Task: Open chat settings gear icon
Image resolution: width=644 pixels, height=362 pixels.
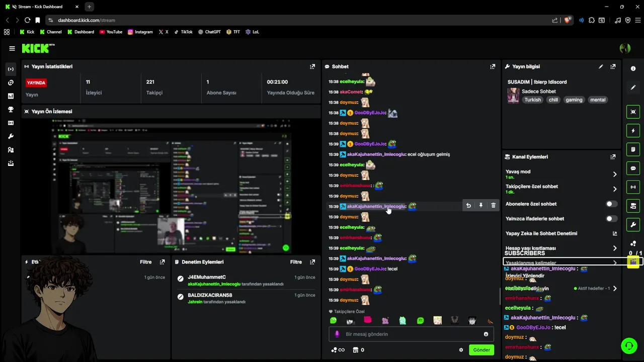Action: pyautogui.click(x=461, y=350)
